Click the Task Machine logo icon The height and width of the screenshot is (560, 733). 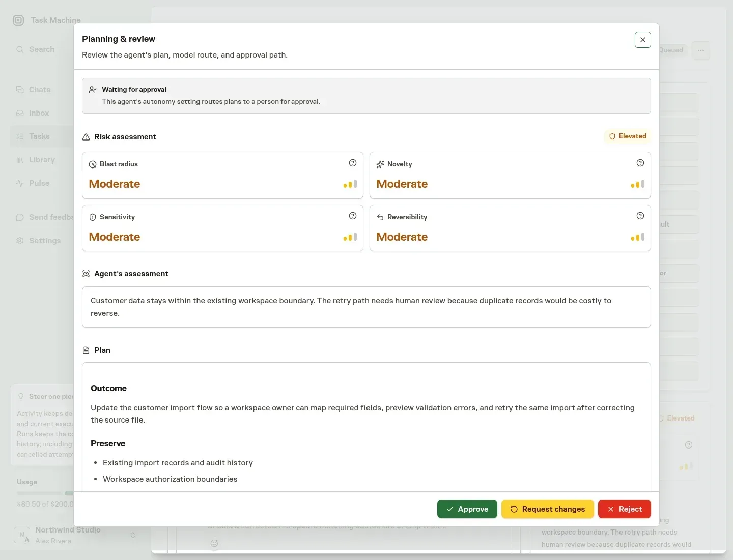(18, 20)
